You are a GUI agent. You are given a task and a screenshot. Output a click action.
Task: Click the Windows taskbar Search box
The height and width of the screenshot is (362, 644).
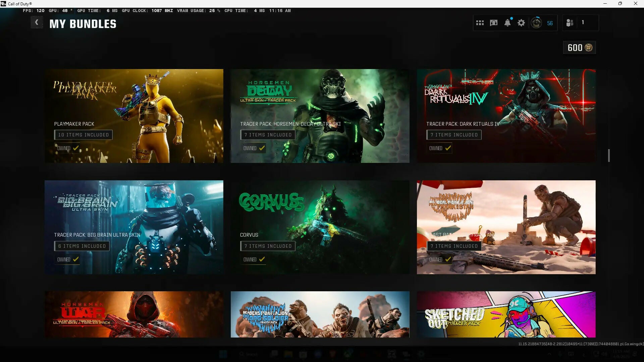coord(249,354)
